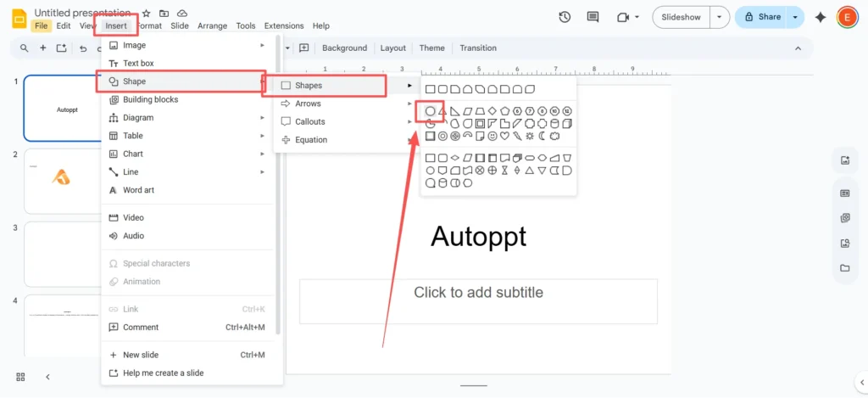The height and width of the screenshot is (398, 868).
Task: Select the Equation submenu item
Action: tap(347, 140)
